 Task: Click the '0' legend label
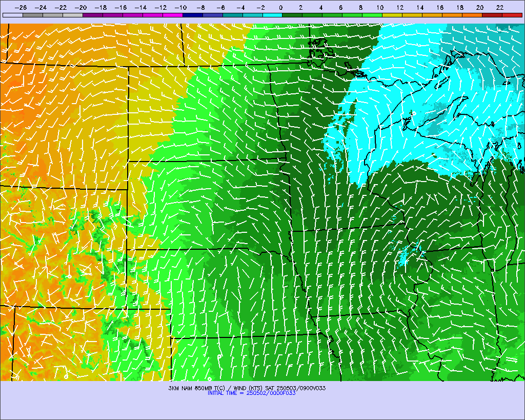[x=280, y=7]
